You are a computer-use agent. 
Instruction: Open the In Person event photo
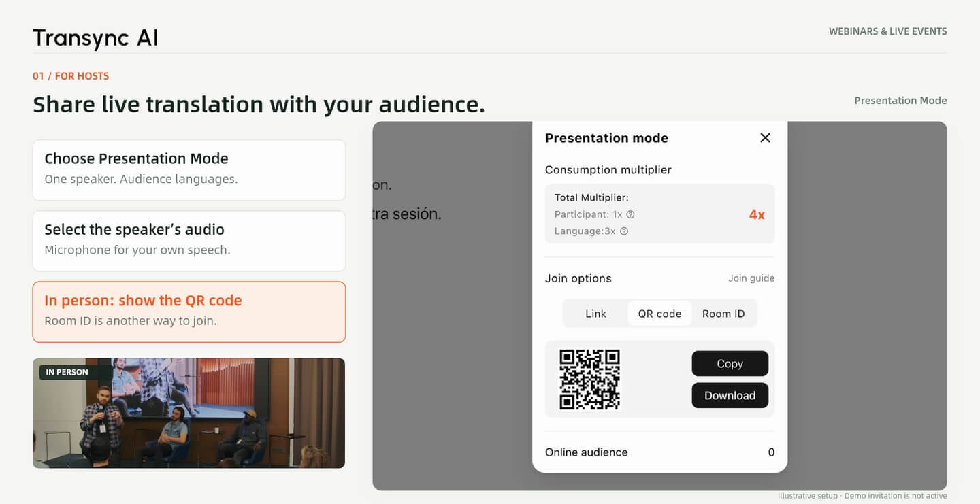pyautogui.click(x=189, y=413)
